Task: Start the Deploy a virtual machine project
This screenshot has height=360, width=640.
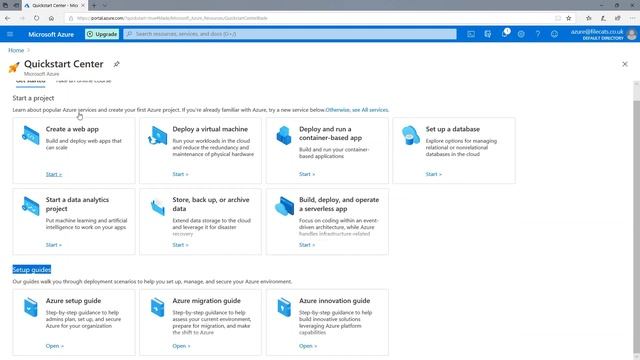Action: [x=180, y=174]
